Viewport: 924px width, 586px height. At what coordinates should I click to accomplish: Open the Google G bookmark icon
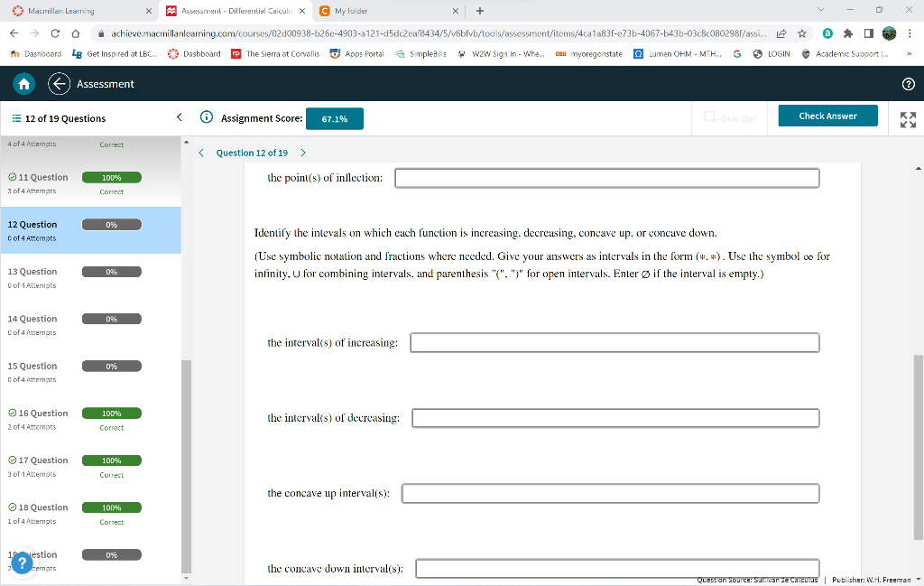point(736,53)
